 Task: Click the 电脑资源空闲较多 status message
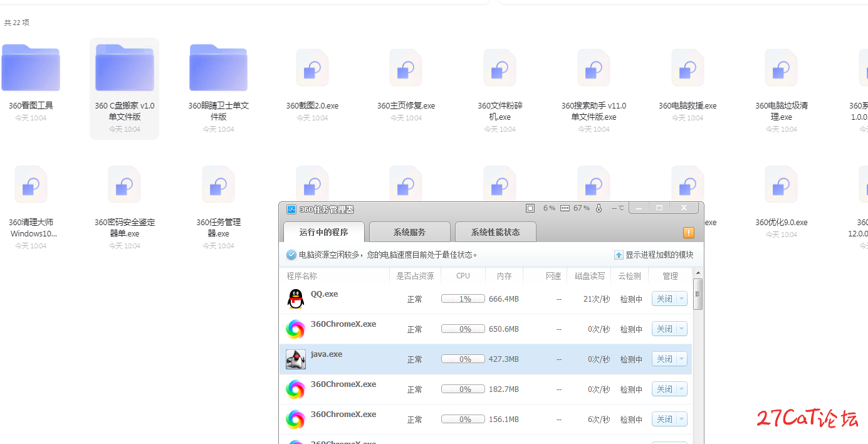pos(388,255)
